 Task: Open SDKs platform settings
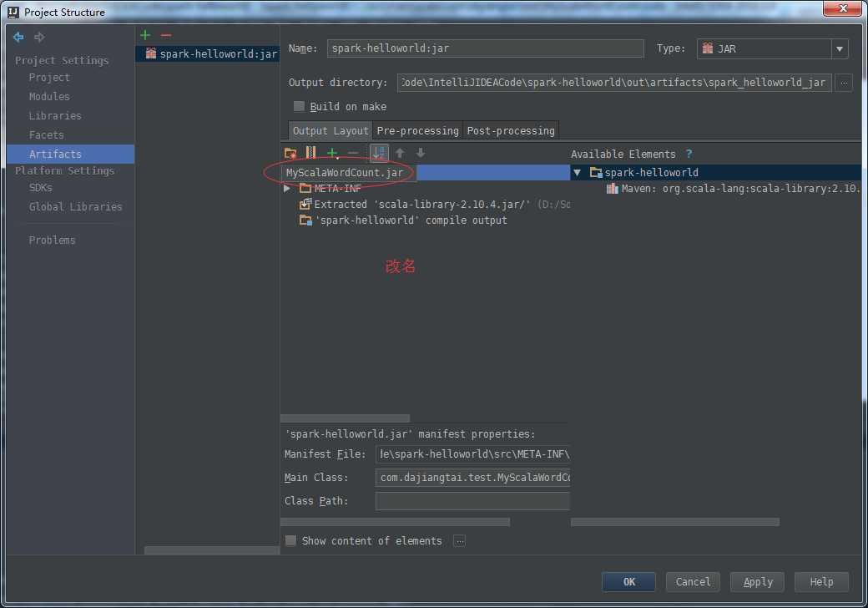pos(40,188)
